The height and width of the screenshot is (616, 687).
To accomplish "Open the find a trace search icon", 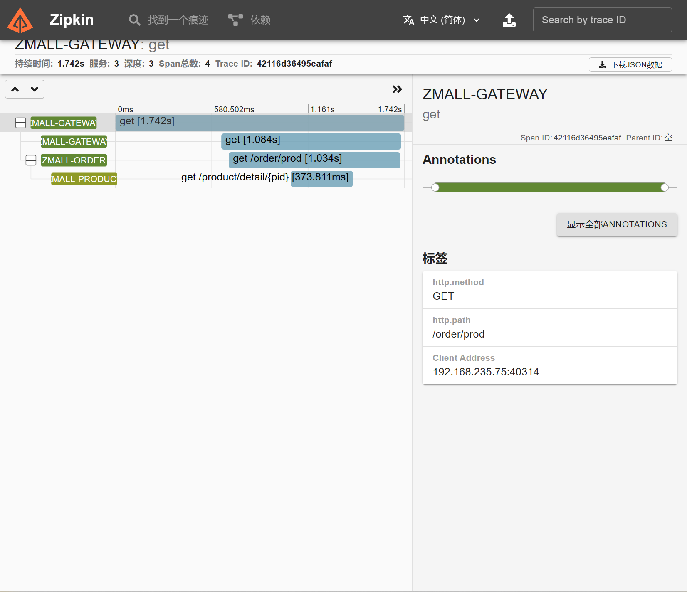I will pyautogui.click(x=134, y=20).
